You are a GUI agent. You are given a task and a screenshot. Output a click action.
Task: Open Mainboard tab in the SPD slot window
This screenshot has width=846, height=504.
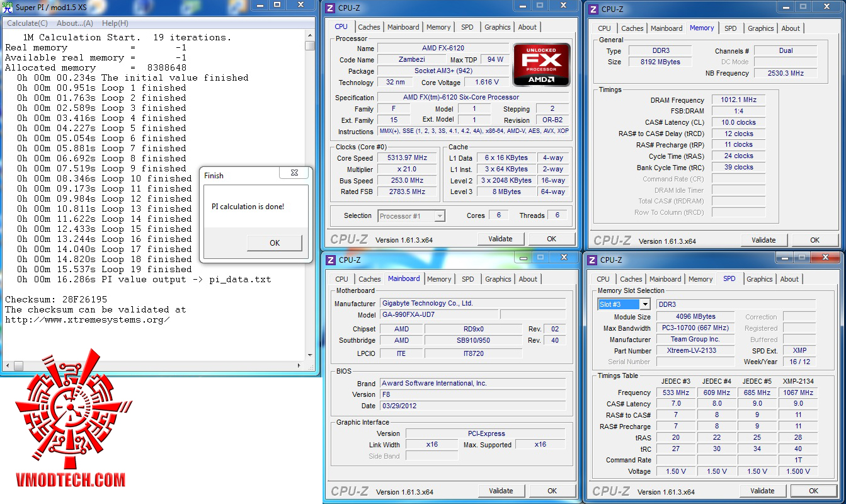point(665,279)
